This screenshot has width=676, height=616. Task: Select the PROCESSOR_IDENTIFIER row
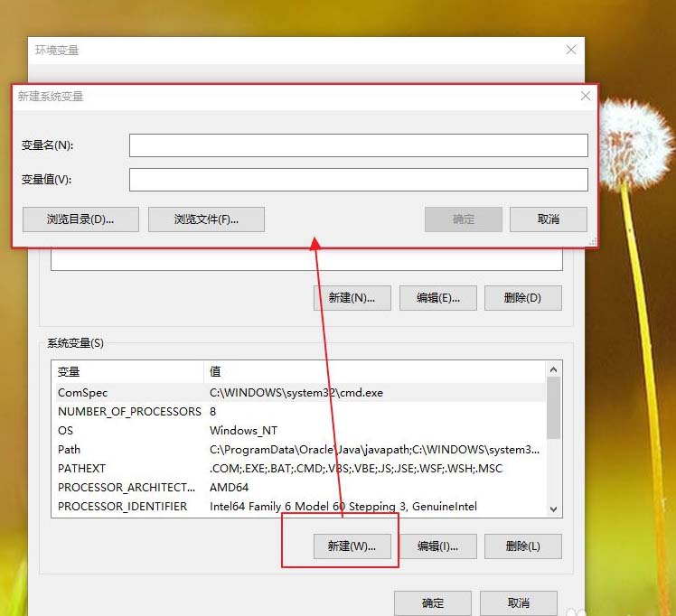point(299,506)
